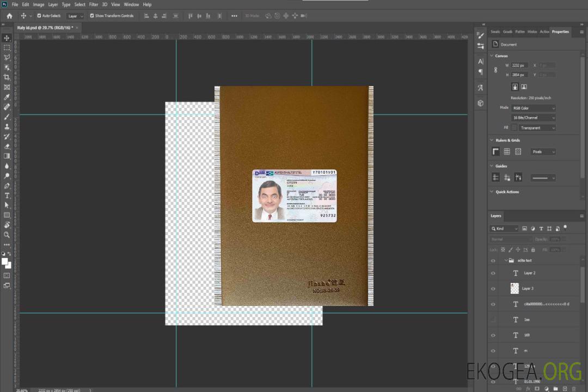Open the 16 Bits/Channel dropdown
Image resolution: width=588 pixels, height=392 pixels.
tap(533, 118)
